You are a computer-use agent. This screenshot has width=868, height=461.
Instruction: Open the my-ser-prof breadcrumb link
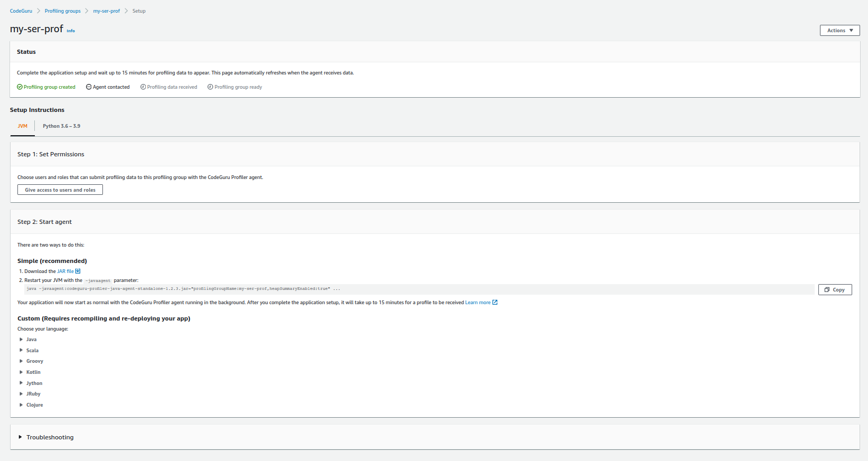[107, 11]
